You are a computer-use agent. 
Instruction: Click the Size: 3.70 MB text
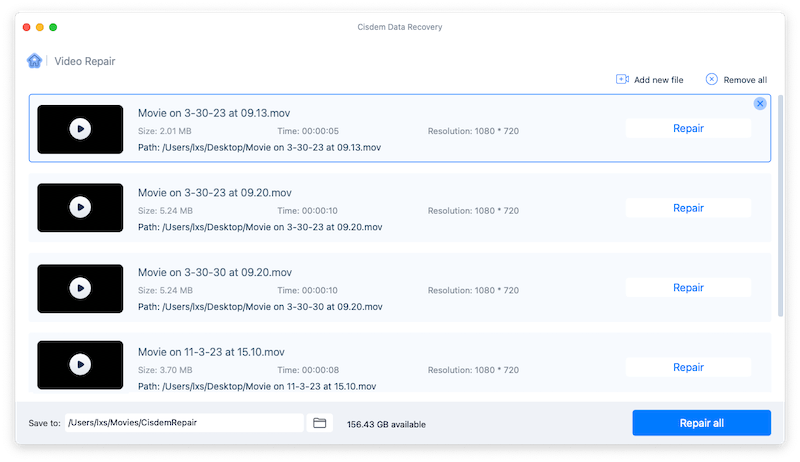point(165,370)
